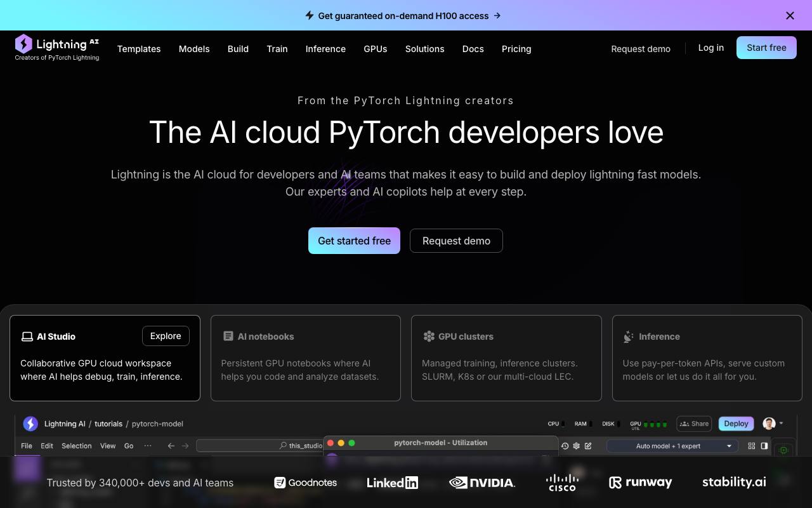The image size is (812, 508).
Task: Click the green maximize dot on the Utilization window
Action: (x=352, y=443)
